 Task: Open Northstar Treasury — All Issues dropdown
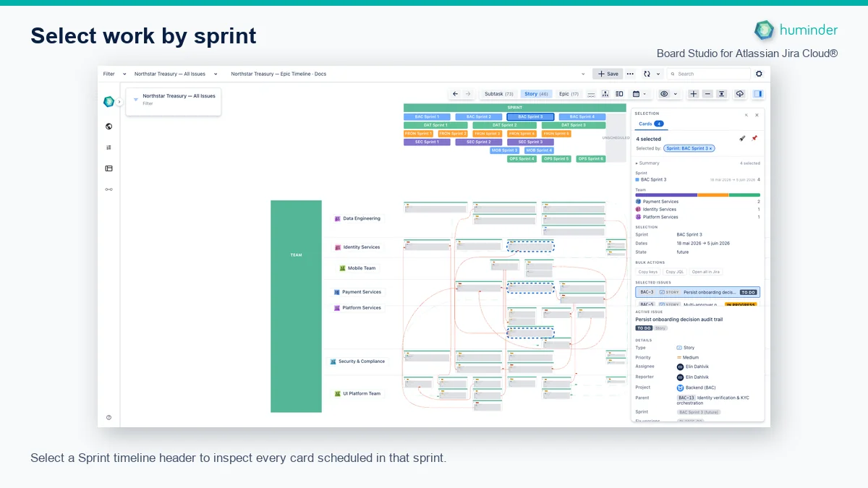[176, 74]
